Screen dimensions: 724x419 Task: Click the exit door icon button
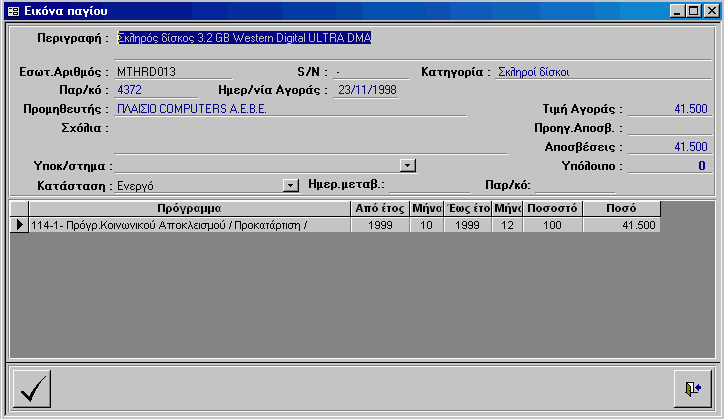693,388
